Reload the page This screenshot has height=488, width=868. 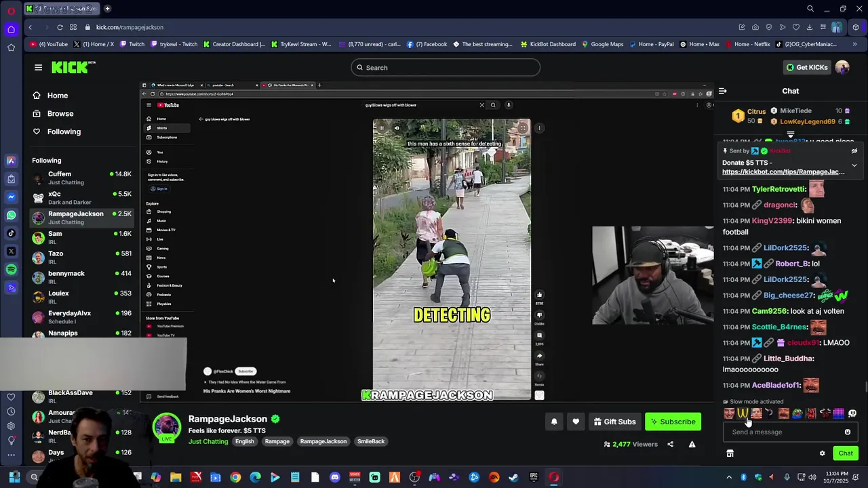(x=60, y=27)
